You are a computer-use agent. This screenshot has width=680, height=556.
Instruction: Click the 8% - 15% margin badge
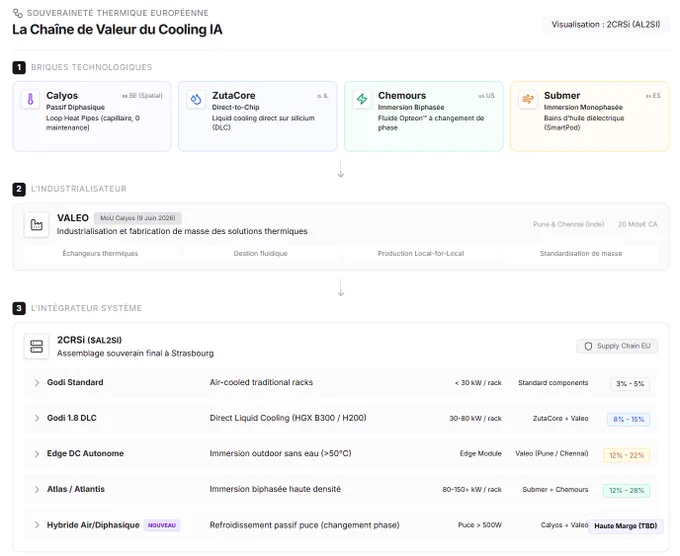click(628, 419)
